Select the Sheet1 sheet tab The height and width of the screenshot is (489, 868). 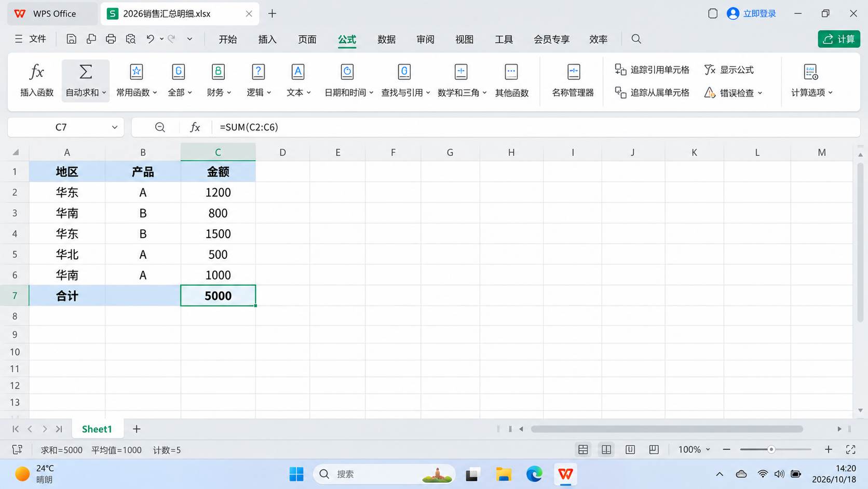[97, 429]
